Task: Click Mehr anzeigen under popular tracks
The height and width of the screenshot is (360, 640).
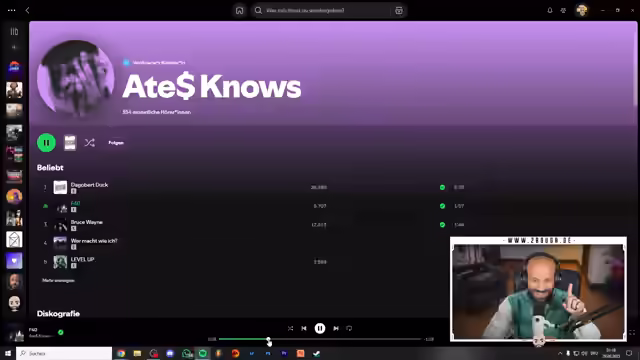Action: coord(58,280)
